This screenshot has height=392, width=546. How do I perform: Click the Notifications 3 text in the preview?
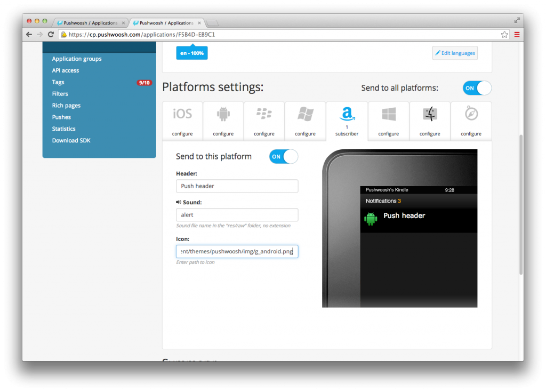click(383, 201)
